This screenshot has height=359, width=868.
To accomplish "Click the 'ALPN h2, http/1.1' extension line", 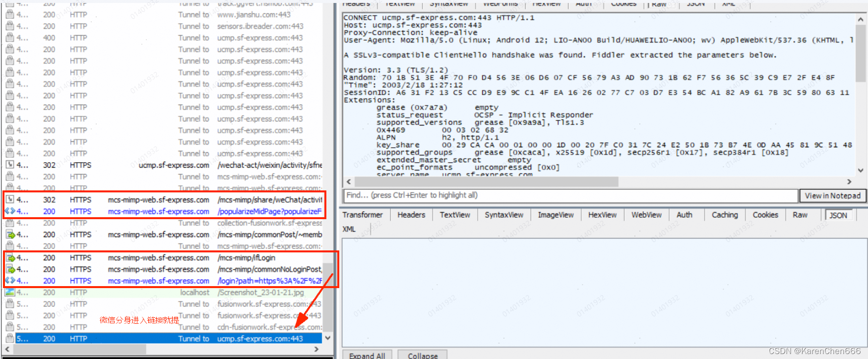I will point(437,137).
